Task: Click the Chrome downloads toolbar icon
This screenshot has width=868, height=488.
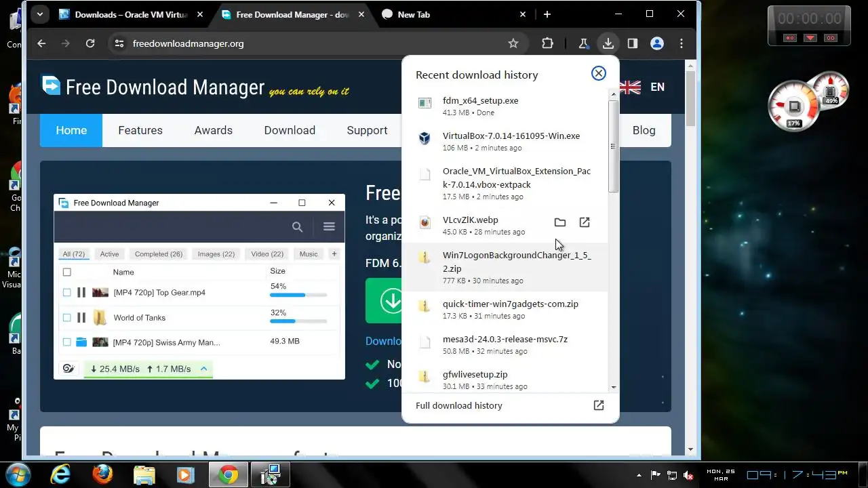Action: [x=608, y=43]
